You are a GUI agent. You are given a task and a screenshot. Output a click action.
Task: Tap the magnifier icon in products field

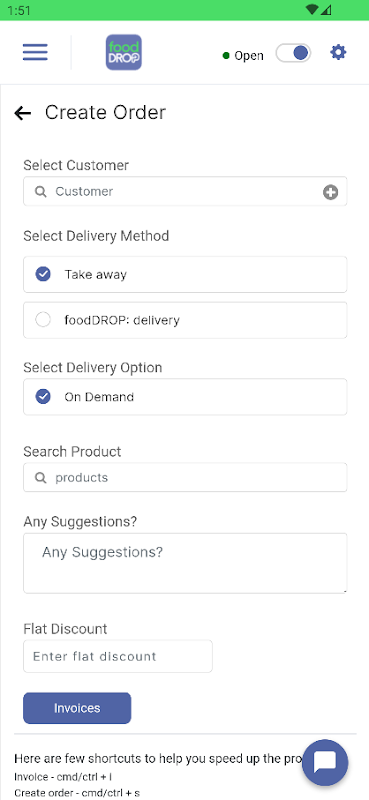40,478
